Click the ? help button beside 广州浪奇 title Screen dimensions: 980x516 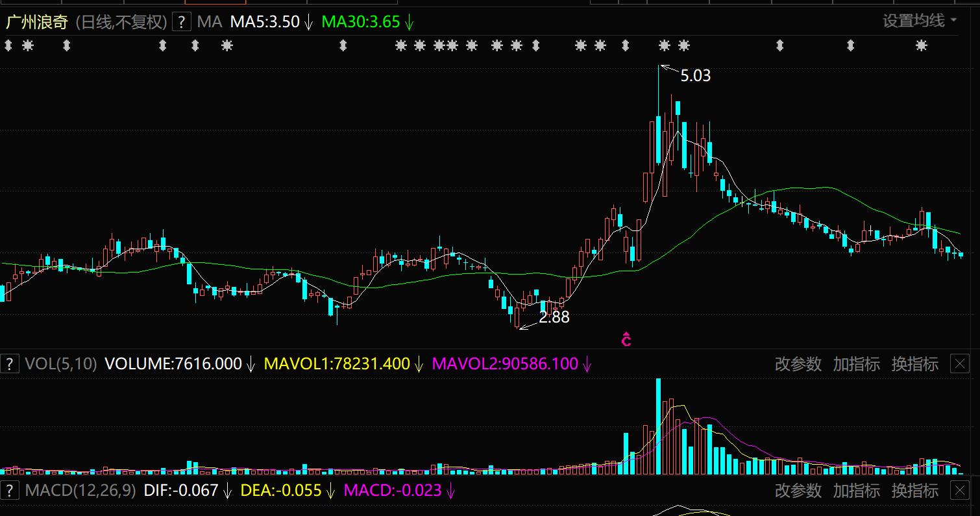point(182,21)
